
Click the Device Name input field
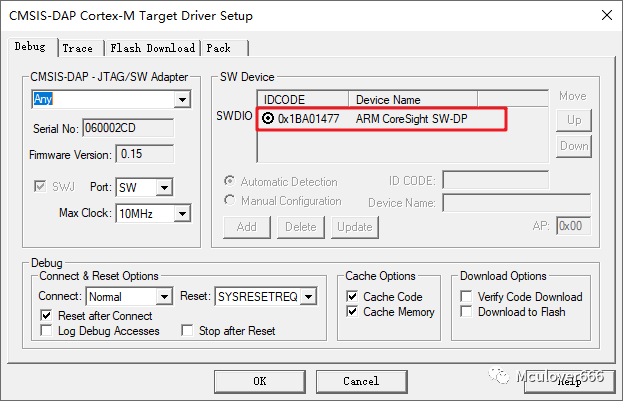517,203
